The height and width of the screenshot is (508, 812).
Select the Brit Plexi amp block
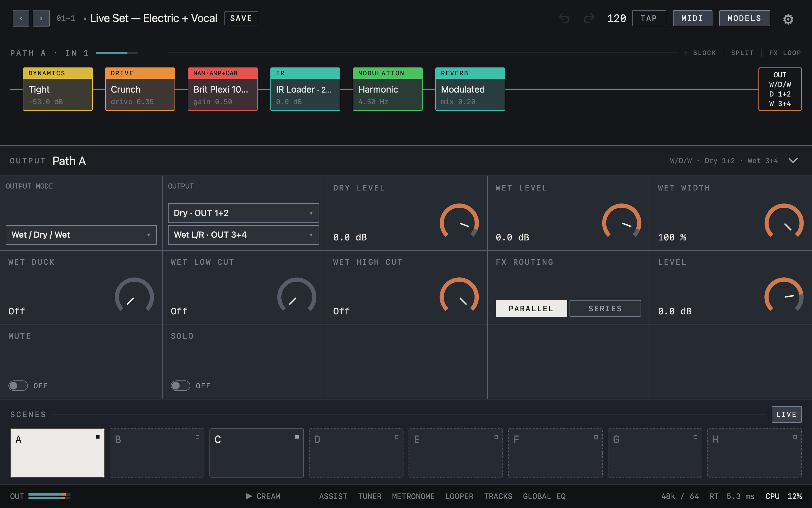(222, 89)
